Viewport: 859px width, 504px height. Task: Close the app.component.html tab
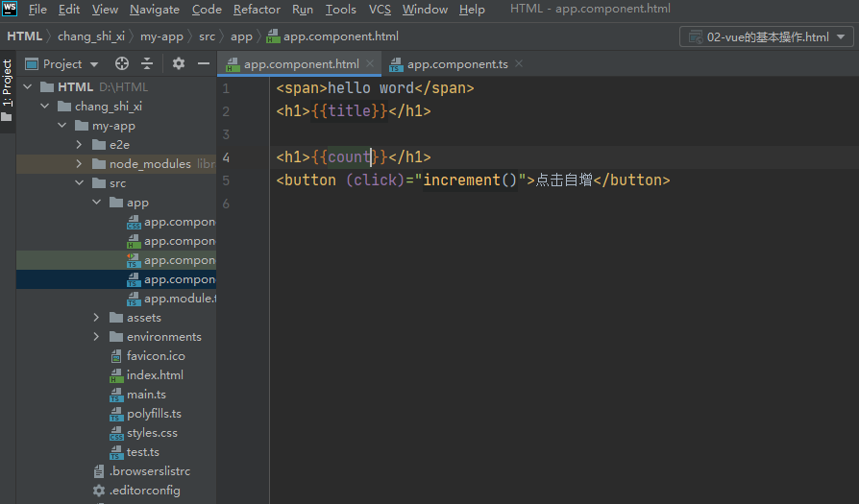click(x=370, y=64)
